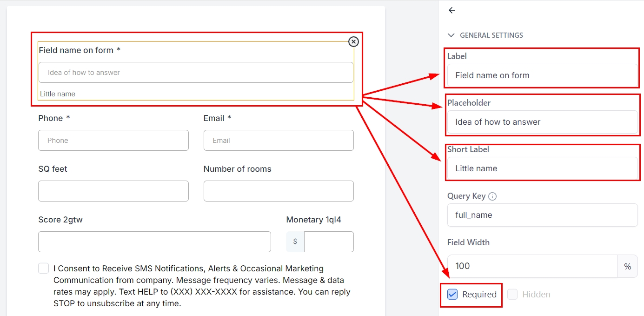Check the SMS consent checkbox
The image size is (644, 316).
point(44,269)
